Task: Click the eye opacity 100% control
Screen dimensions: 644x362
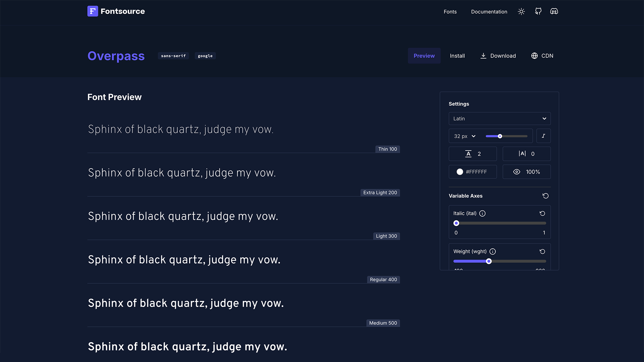Action: pos(526,172)
